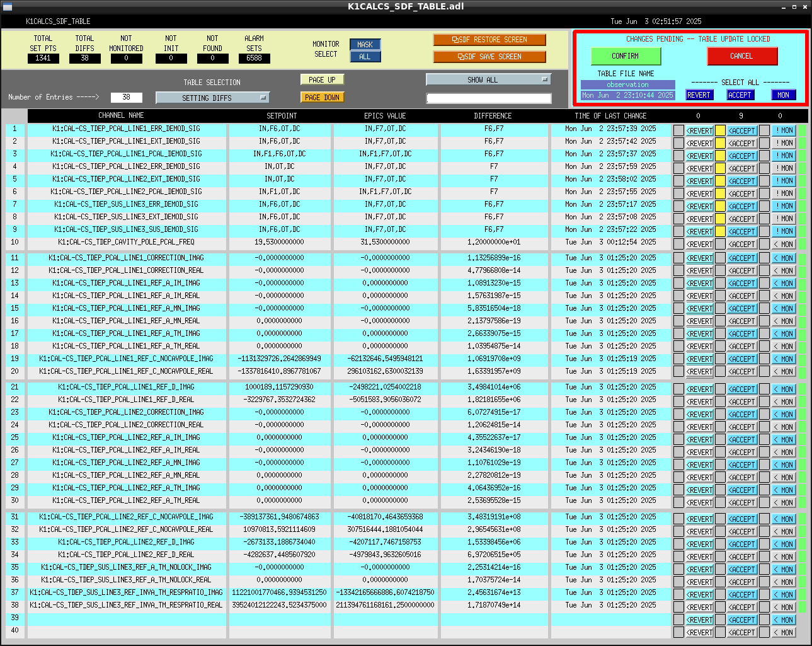Viewport: 812px width, 646px height.
Task: Select TOTAL DIFFS value 38
Action: (x=84, y=58)
